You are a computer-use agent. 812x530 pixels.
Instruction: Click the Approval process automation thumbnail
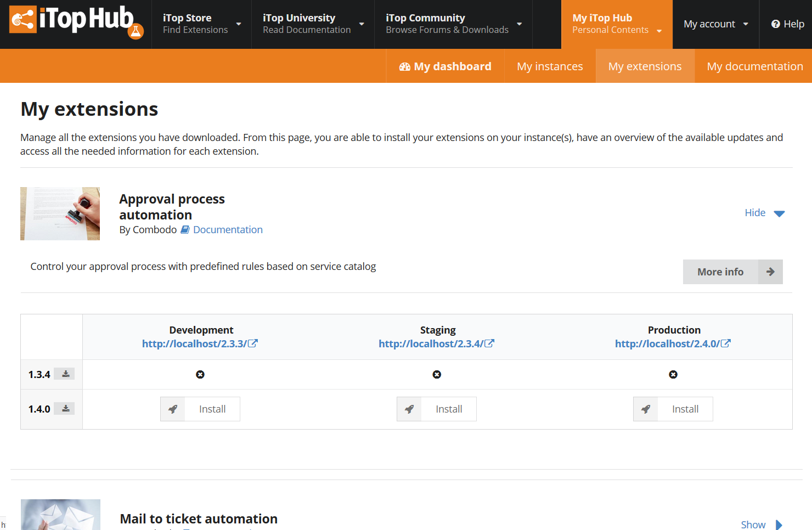(60, 213)
